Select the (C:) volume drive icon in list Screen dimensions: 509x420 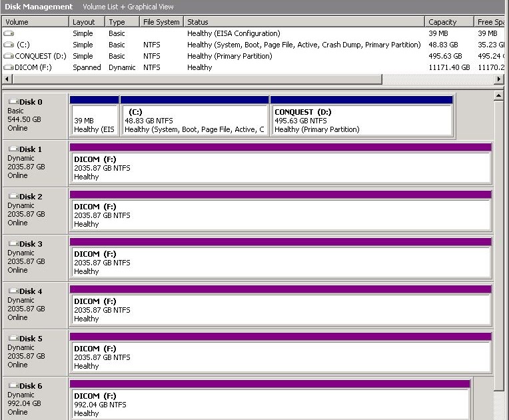click(9, 45)
